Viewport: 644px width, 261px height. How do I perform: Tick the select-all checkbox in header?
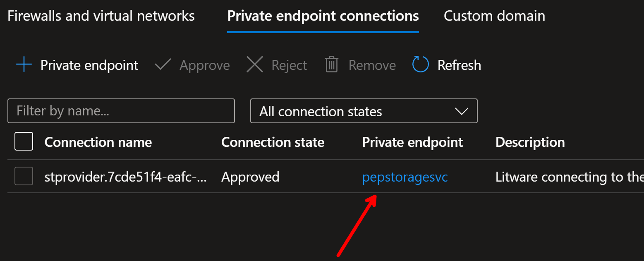[x=24, y=141]
